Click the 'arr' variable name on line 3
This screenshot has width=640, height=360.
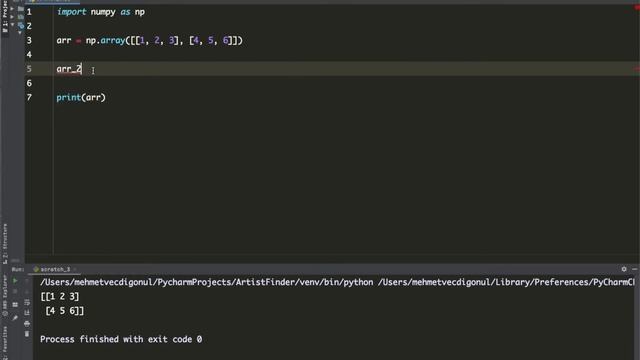coord(64,41)
